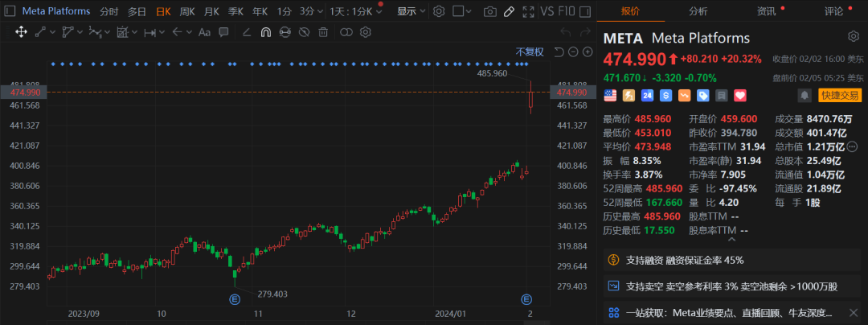
Task: Select the wave pattern drawing tool
Action: [x=95, y=32]
